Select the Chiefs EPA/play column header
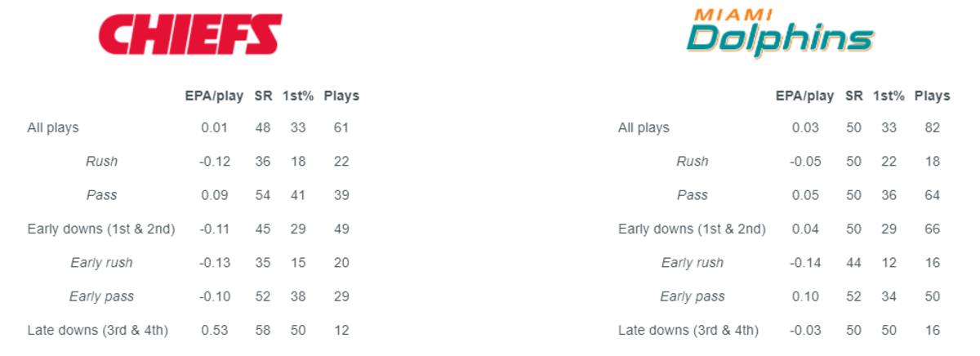The height and width of the screenshot is (356, 980). 214,96
